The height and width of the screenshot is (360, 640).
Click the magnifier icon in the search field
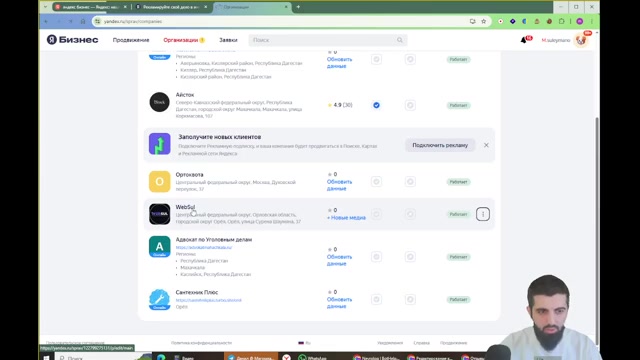coord(400,40)
